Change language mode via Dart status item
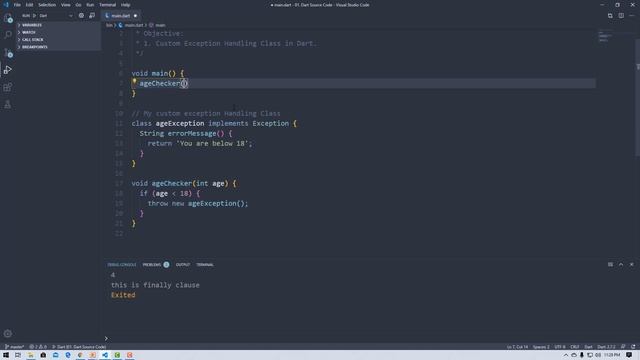This screenshot has height=360, width=640. (x=588, y=347)
